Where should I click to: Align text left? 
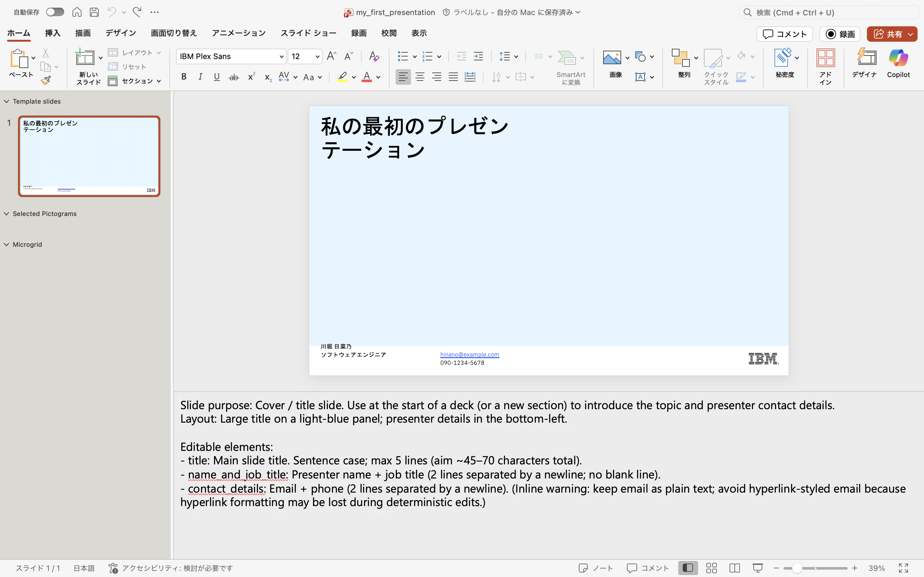coord(403,77)
